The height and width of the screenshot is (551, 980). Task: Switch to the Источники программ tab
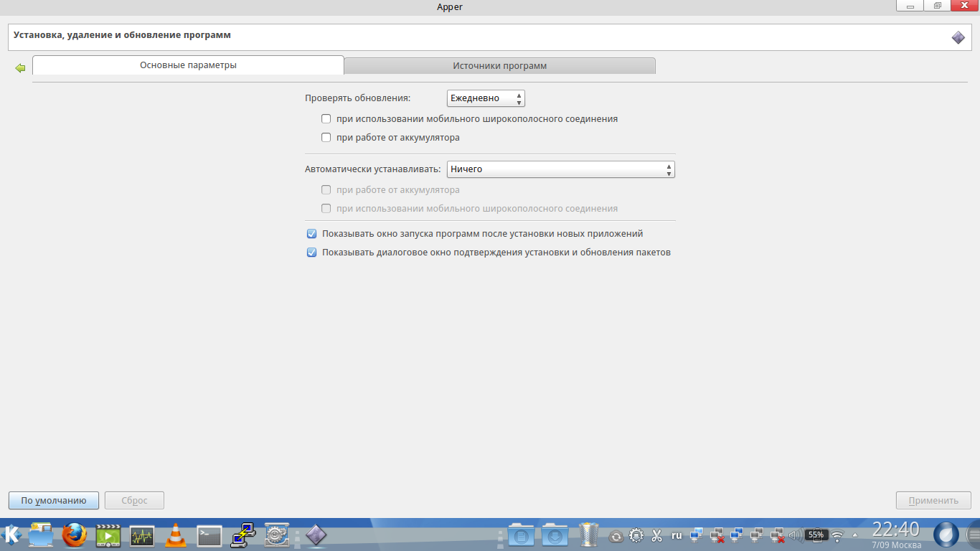click(x=500, y=66)
